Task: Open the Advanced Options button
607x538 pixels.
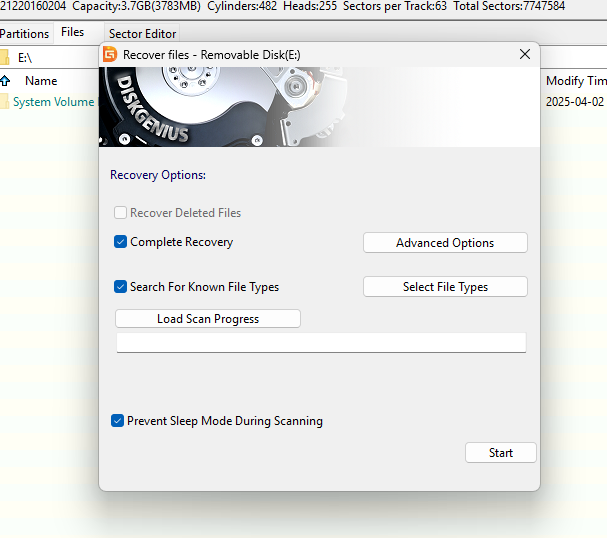Action: (x=445, y=243)
